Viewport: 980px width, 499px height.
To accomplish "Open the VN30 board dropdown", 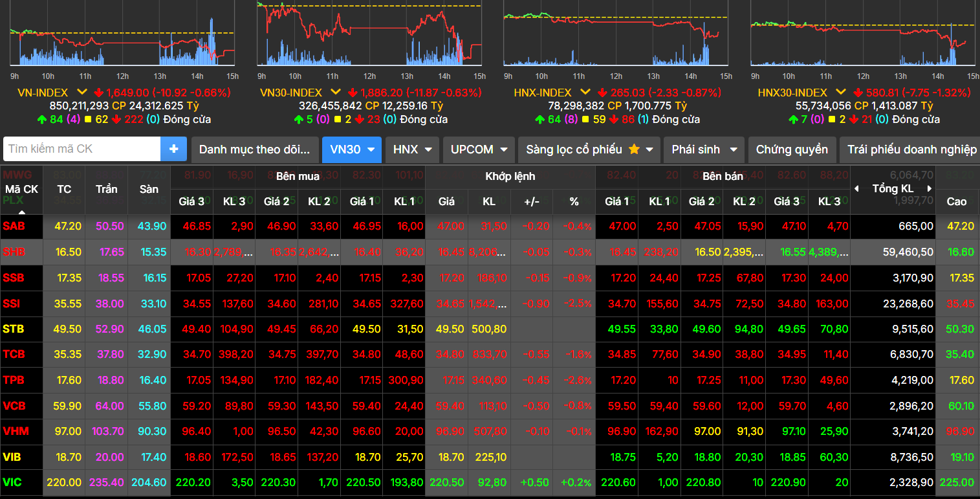I will tap(352, 150).
